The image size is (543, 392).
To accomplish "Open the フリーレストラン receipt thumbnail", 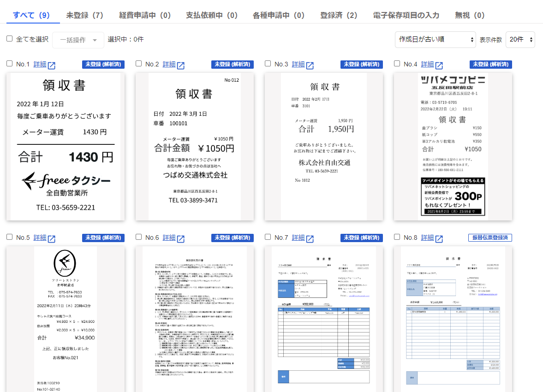I will click(x=66, y=319).
